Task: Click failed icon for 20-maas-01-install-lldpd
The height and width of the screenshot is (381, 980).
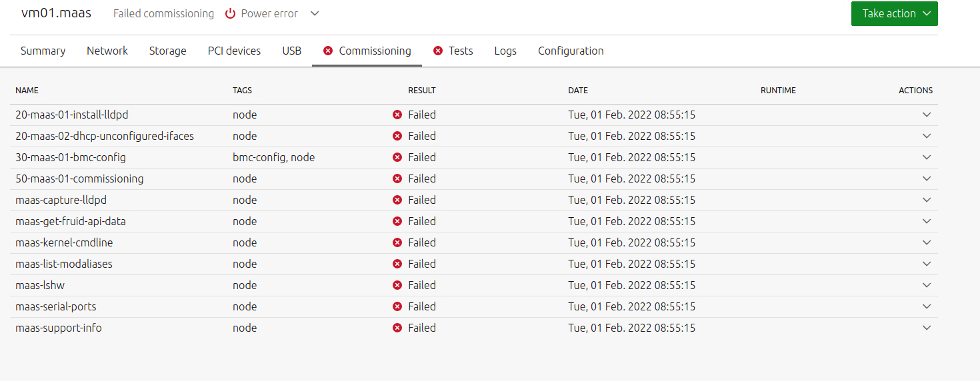Action: (x=397, y=115)
